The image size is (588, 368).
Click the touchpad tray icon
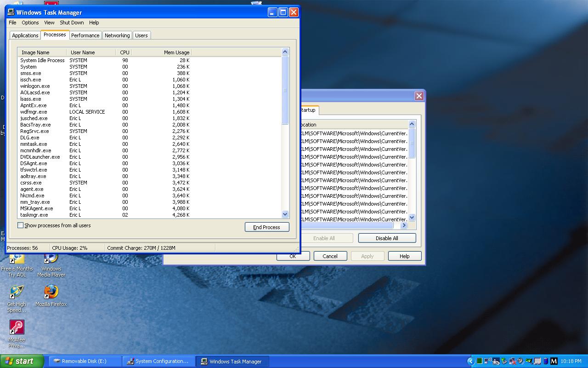[537, 361]
